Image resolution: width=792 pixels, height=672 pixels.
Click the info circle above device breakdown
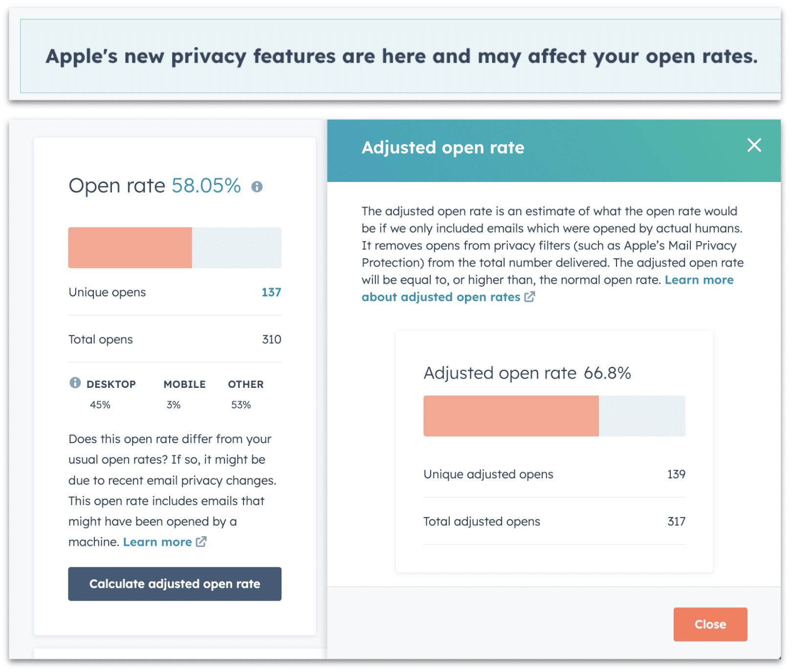[74, 383]
